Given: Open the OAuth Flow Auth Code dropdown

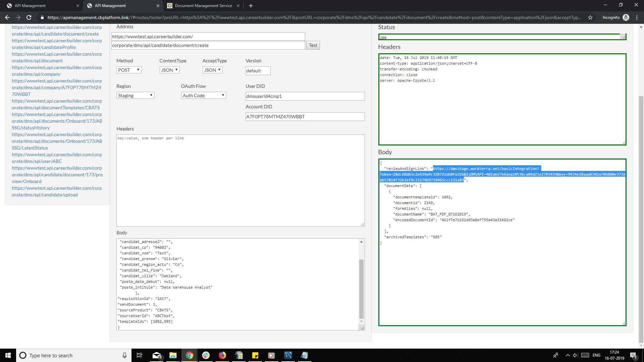Looking at the screenshot, I should (x=204, y=96).
